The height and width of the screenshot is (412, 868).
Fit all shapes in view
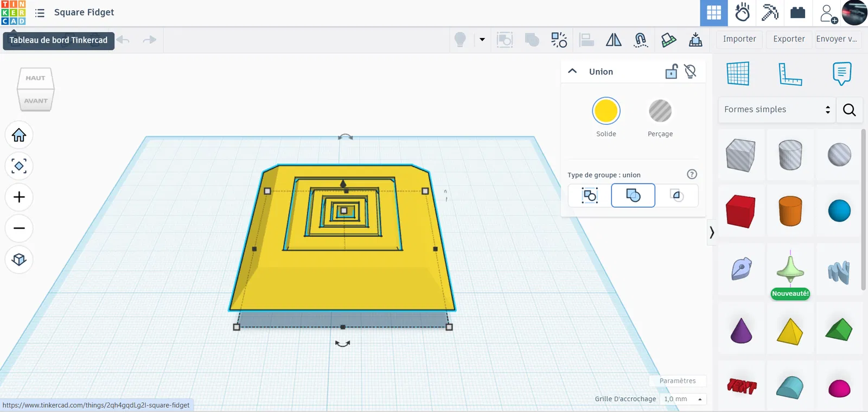[19, 166]
